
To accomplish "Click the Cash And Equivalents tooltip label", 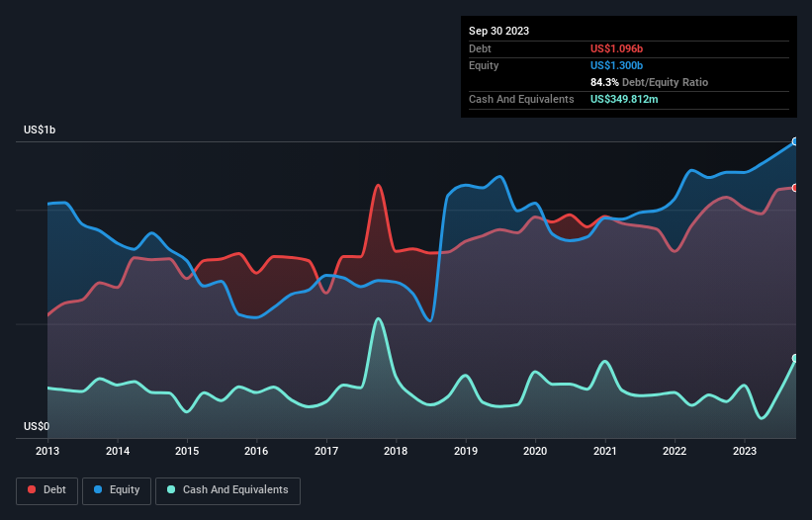I will point(521,99).
